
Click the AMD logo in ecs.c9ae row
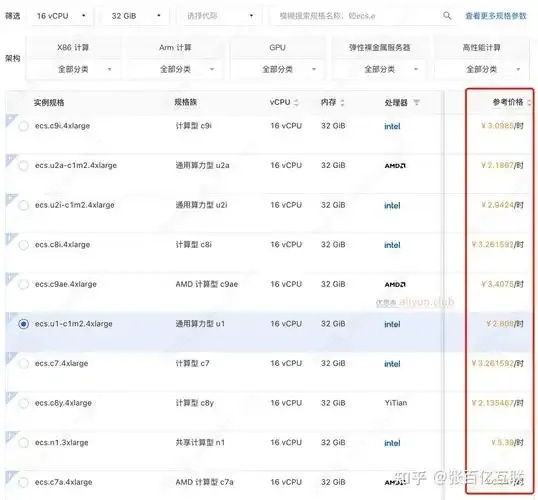(x=395, y=284)
